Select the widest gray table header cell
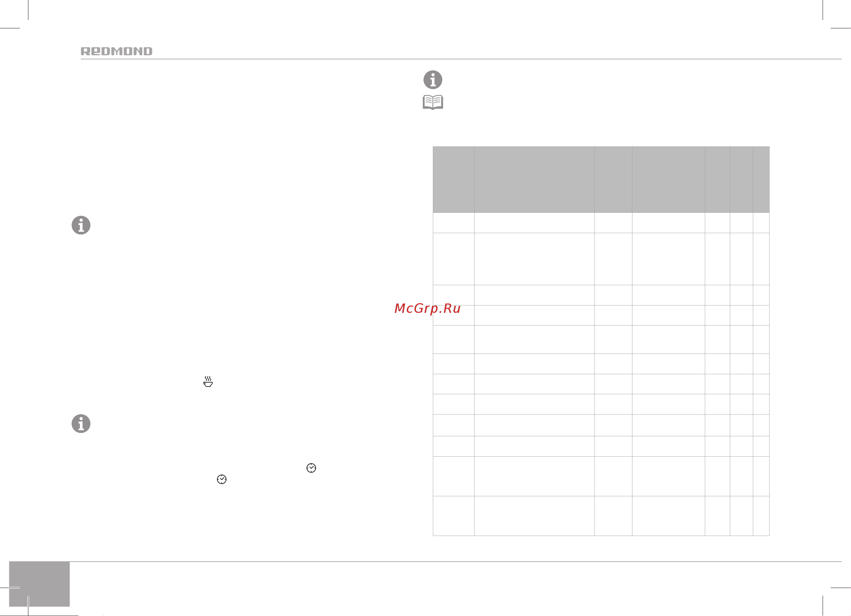 pyautogui.click(x=534, y=179)
